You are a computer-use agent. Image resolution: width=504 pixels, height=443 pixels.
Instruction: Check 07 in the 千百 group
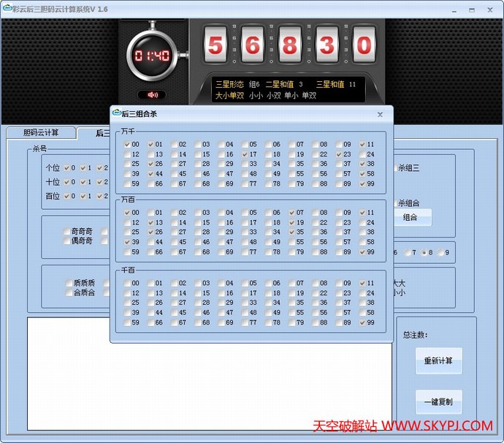(x=291, y=283)
